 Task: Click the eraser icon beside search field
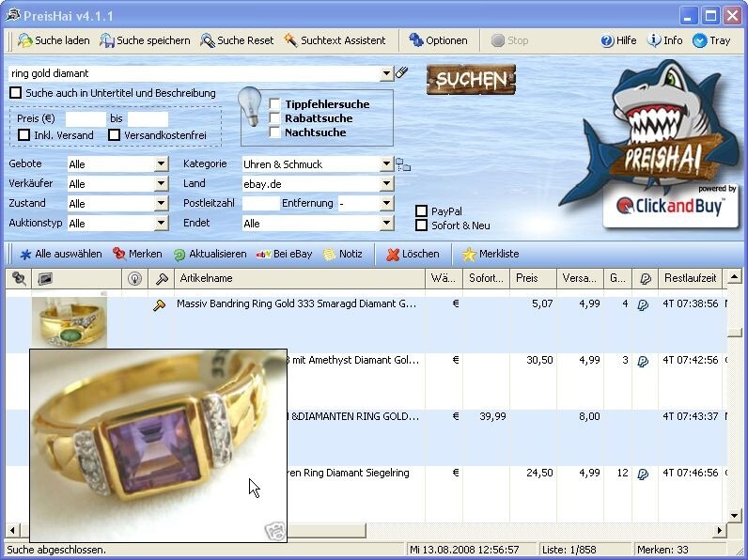click(x=401, y=72)
